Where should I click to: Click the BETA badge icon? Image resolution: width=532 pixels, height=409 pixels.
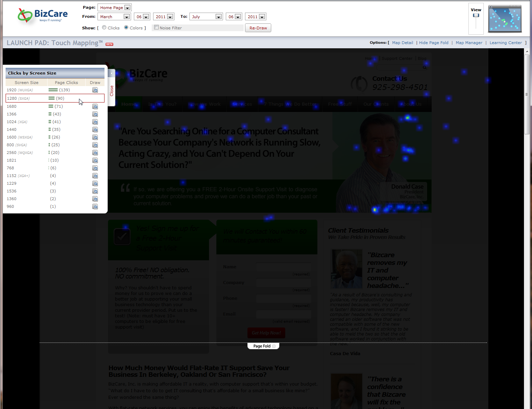[109, 44]
